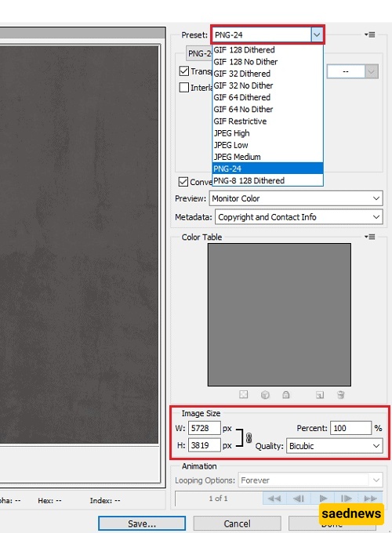The width and height of the screenshot is (392, 533).
Task: Open the Color Table flyout menu icon
Action: (x=369, y=237)
